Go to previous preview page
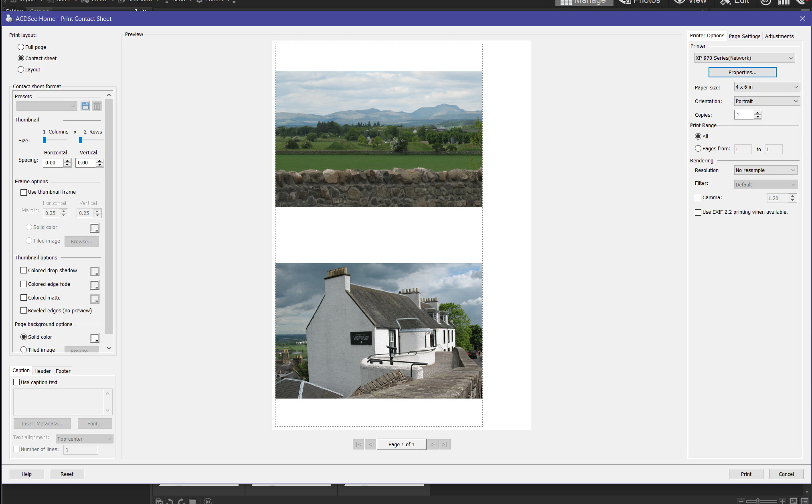Image resolution: width=812 pixels, height=504 pixels. pos(371,444)
